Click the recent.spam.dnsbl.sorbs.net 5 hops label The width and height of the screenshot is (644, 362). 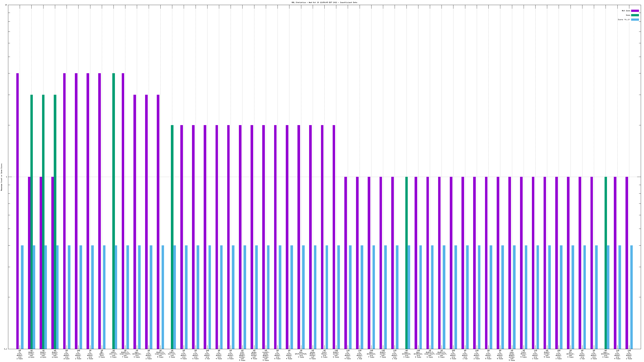pyautogui.click(x=266, y=355)
